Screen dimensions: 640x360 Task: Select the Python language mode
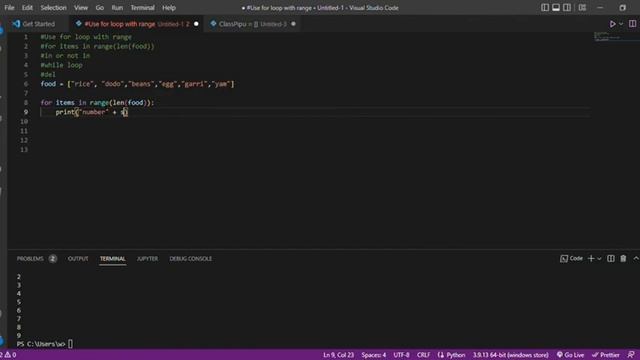click(455, 355)
